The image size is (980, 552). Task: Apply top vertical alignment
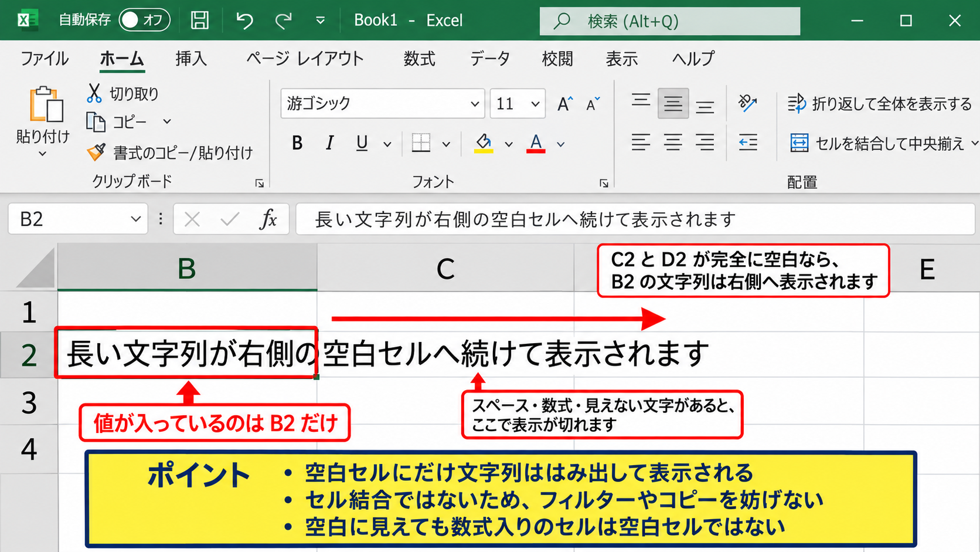641,100
